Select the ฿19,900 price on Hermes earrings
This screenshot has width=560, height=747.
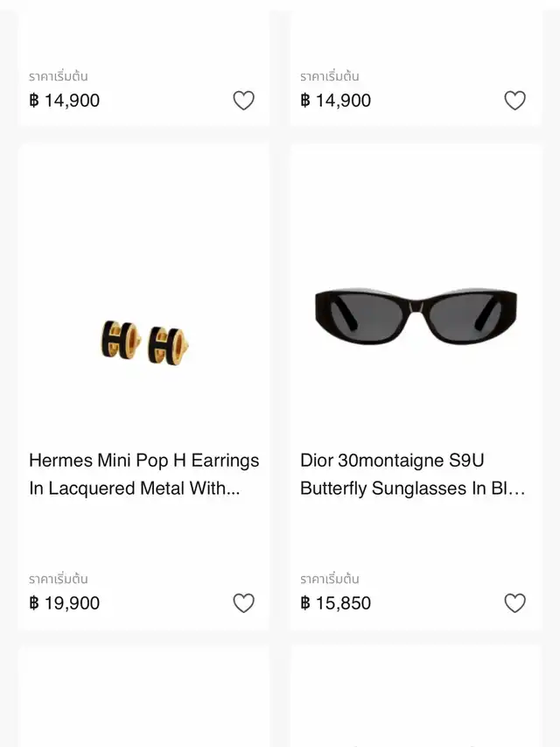[x=64, y=603]
